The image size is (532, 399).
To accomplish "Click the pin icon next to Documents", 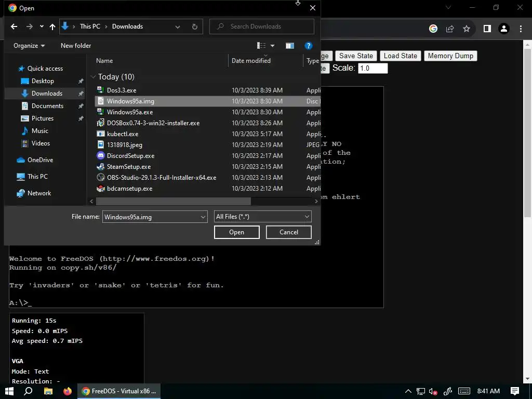I will [x=81, y=106].
